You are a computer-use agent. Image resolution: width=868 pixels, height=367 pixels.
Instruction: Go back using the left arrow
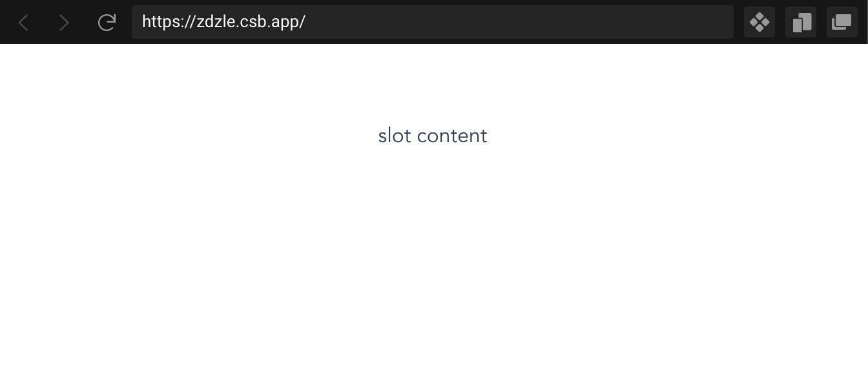pyautogui.click(x=23, y=23)
